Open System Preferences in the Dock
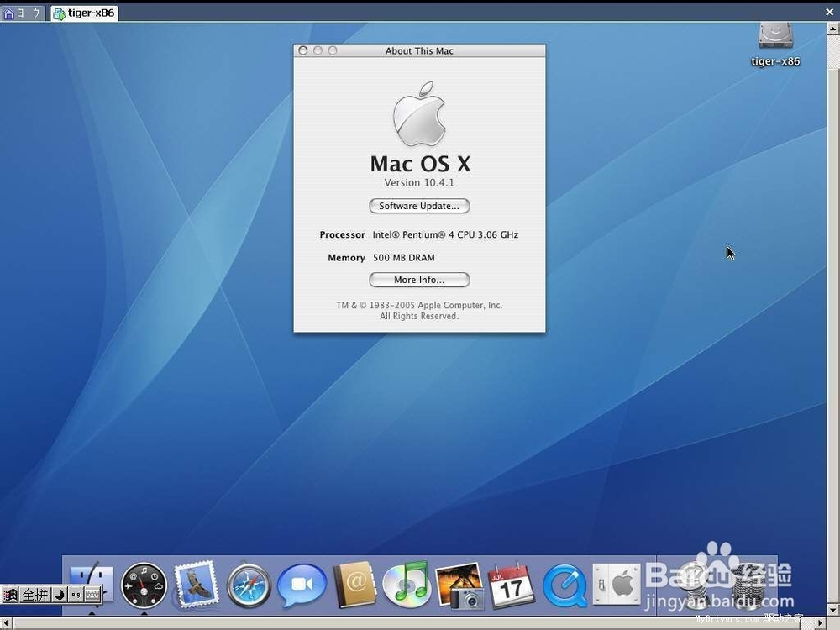The height and width of the screenshot is (630, 840). point(616,585)
